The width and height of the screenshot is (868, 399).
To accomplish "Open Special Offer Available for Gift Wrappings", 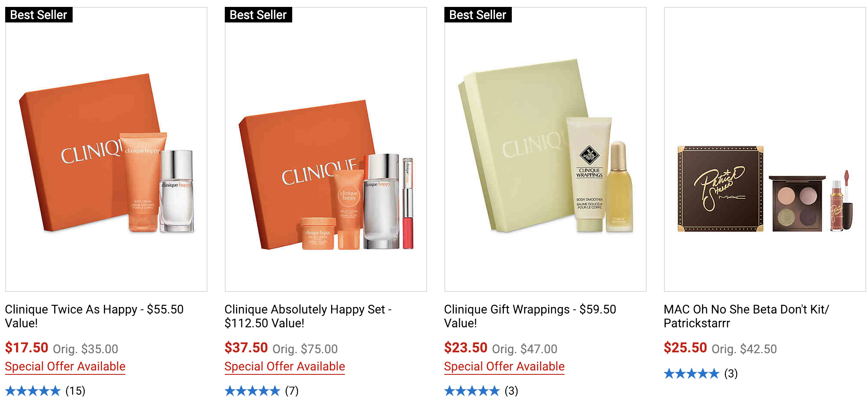I will point(504,367).
